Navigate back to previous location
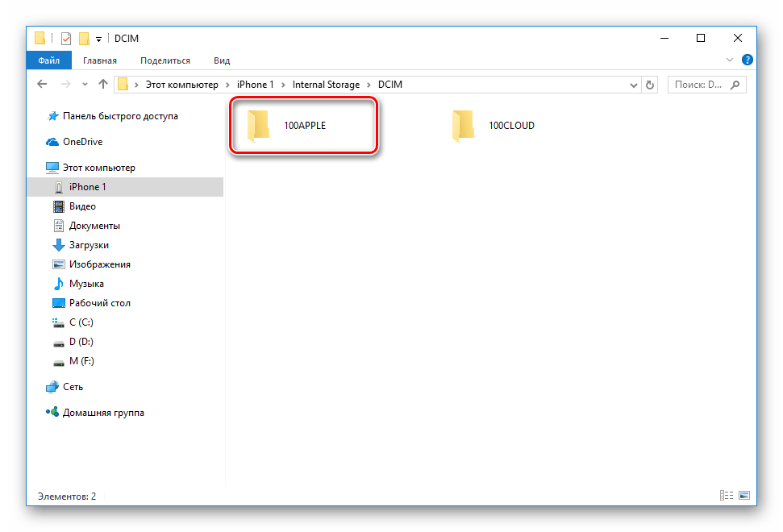Viewport: 783px width, 532px height. click(x=42, y=85)
